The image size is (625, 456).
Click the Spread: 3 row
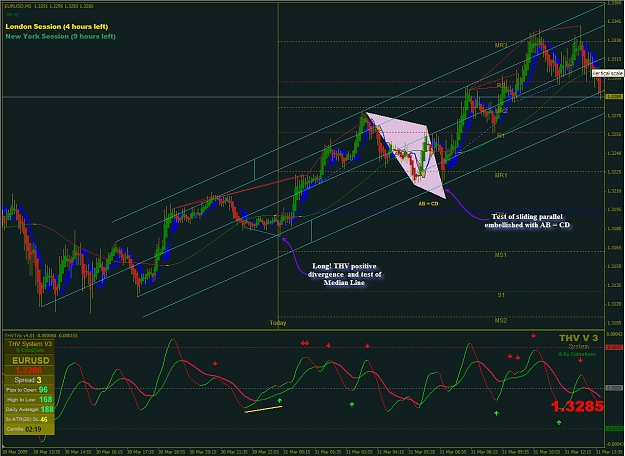click(28, 380)
